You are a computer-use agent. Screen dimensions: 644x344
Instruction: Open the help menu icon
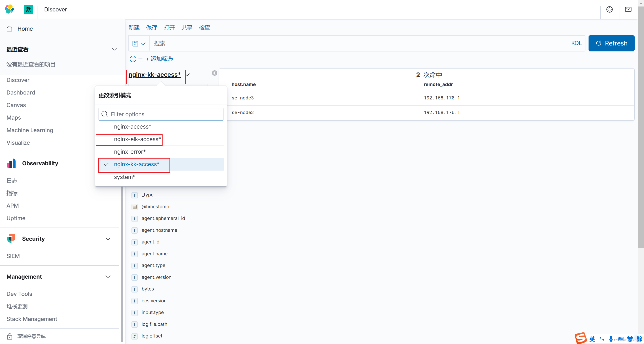610,9
